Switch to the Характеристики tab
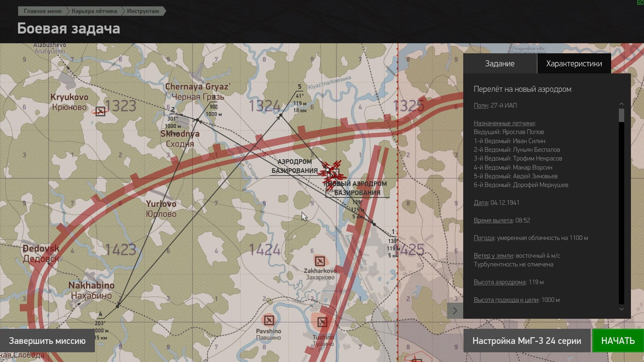The width and height of the screenshot is (644, 362). [574, 64]
